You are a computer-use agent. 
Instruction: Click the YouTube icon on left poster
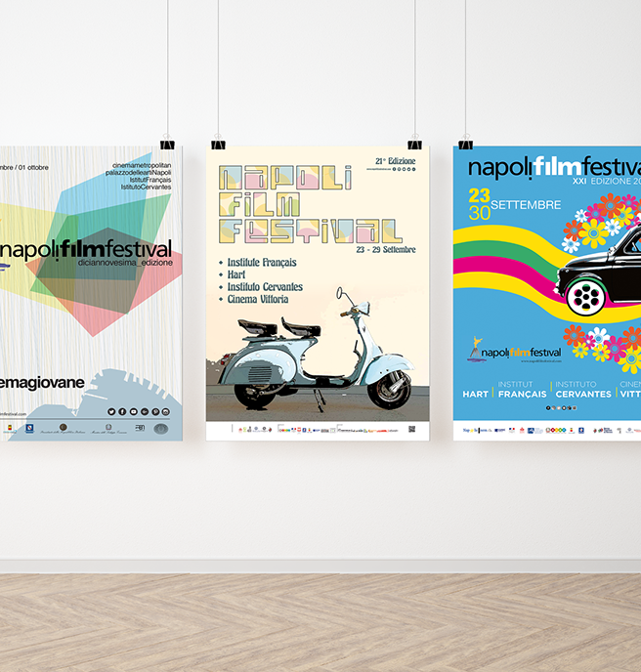coord(134,411)
